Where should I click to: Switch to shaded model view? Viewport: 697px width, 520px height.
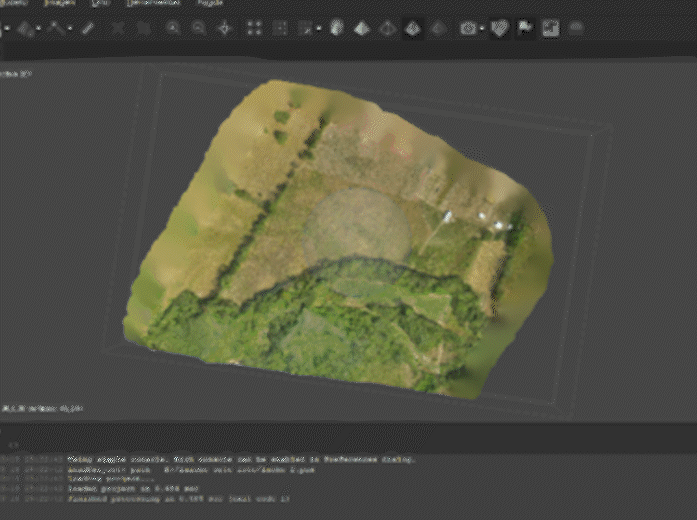[362, 28]
